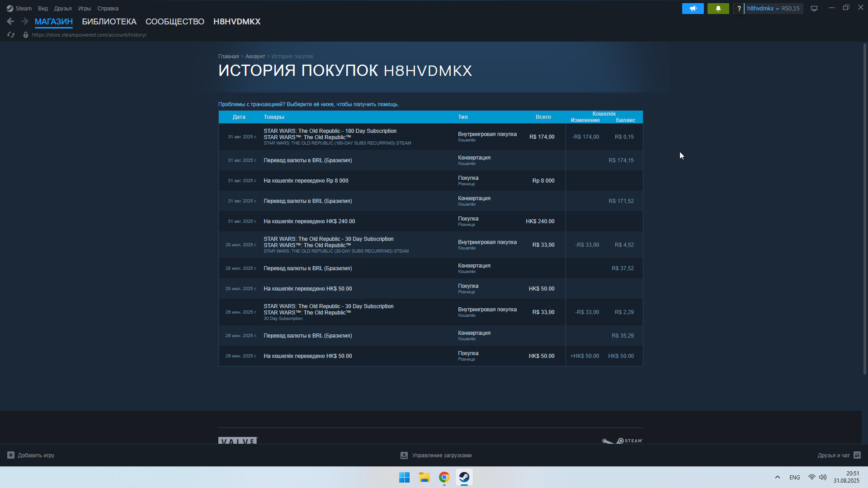
Task: Select the 26 июн. 30 Day Subscription row
Action: (x=430, y=312)
